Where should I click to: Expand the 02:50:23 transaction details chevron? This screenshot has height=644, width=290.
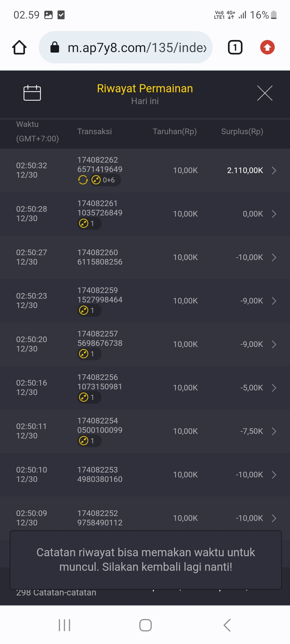click(274, 301)
